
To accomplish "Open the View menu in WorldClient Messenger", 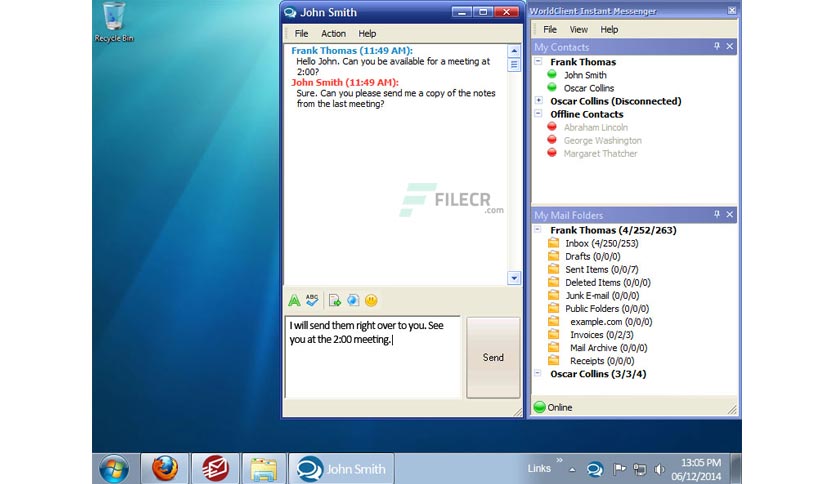I will 578,29.
